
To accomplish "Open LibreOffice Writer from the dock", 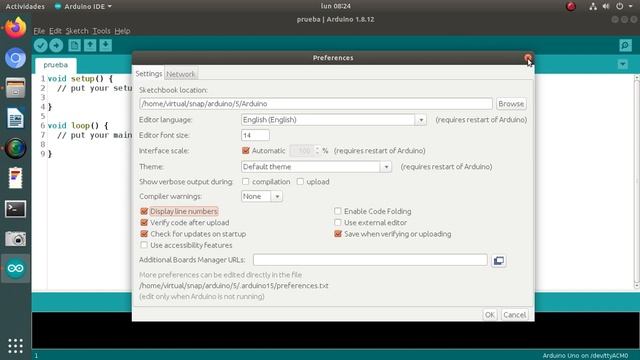I will pos(16,118).
